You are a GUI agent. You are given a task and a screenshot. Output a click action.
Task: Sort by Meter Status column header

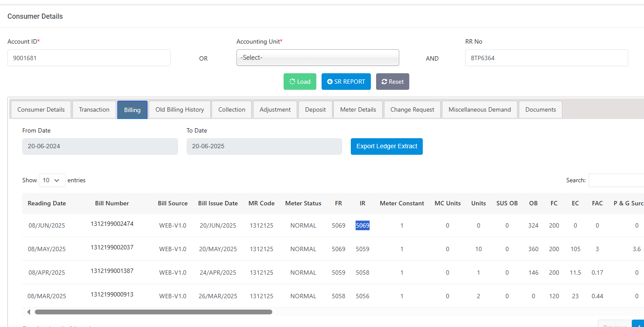click(303, 203)
